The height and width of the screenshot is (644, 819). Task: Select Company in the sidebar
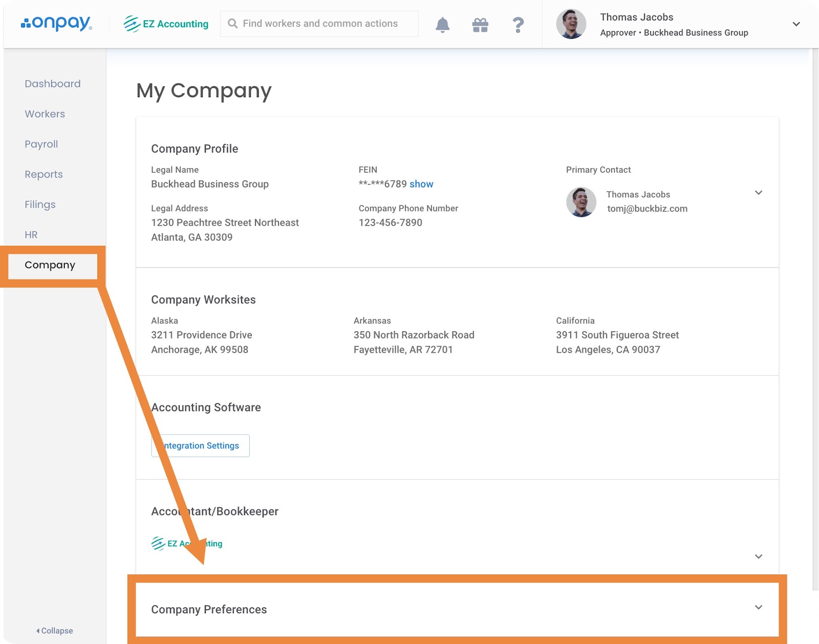coord(50,265)
